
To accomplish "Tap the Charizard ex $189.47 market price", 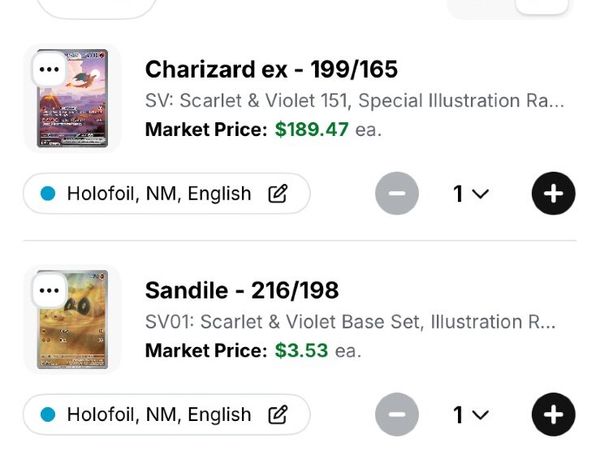I will click(311, 129).
